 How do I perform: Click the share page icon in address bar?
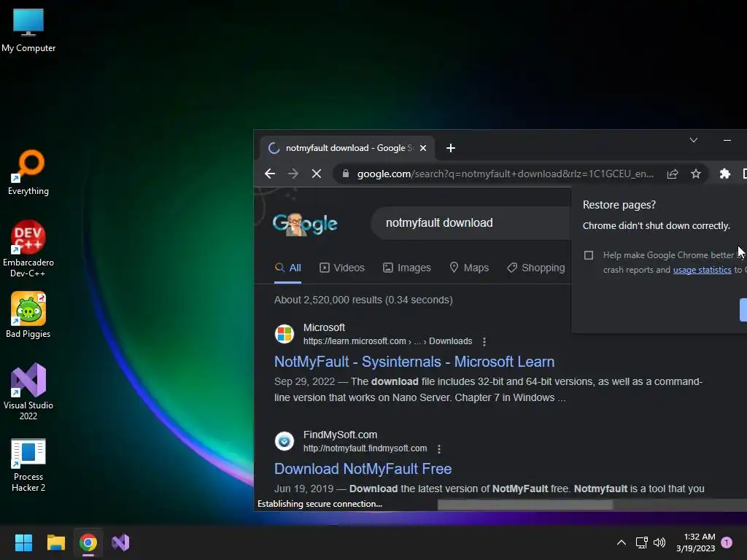click(672, 174)
